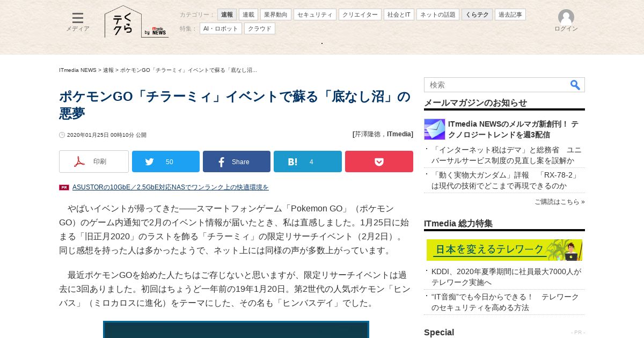This screenshot has height=338, width=644.
Task: Click the article image below the text
Action: (x=236, y=329)
